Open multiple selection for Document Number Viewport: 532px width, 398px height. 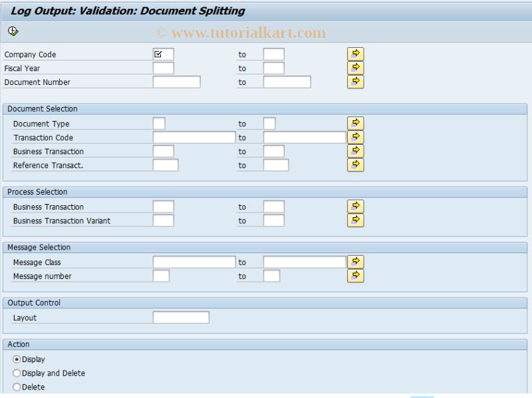click(356, 82)
